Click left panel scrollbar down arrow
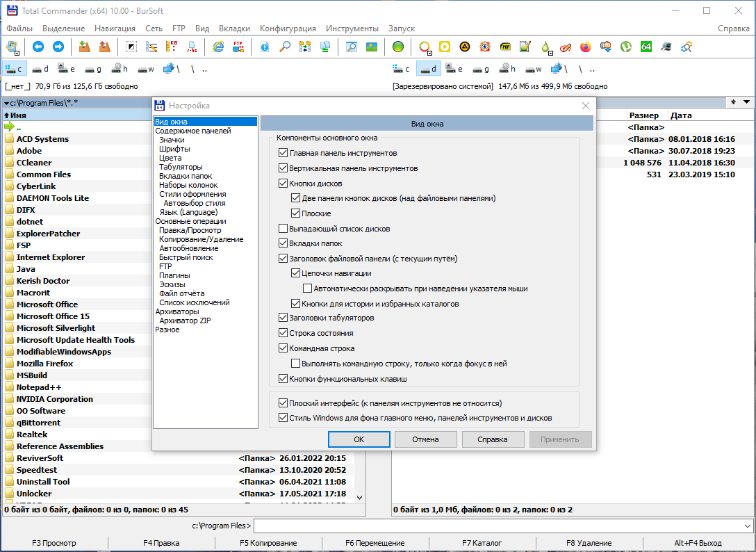 (x=360, y=498)
